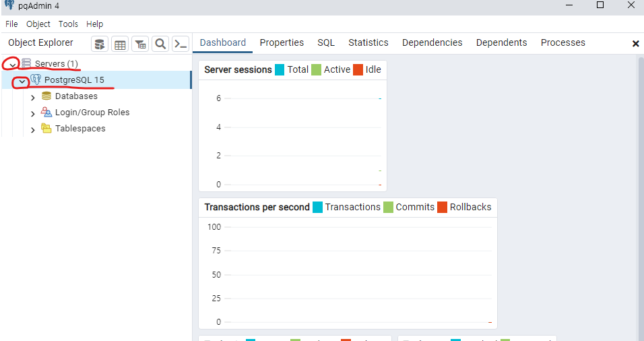The width and height of the screenshot is (644, 341).
Task: Collapse the Servers (1) tree node
Action: 12,64
